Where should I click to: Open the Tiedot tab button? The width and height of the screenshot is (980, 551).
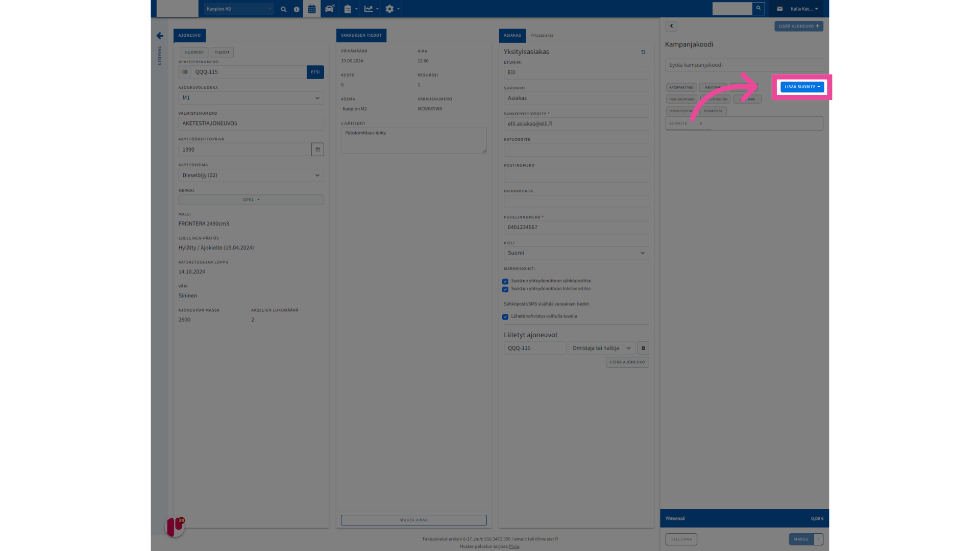point(222,52)
